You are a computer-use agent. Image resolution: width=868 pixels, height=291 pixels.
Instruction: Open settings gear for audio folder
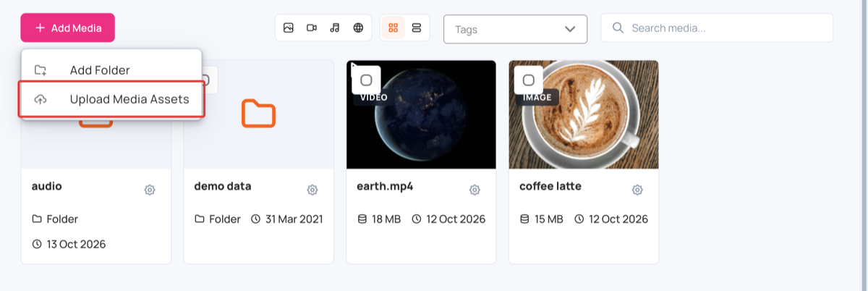pyautogui.click(x=150, y=190)
